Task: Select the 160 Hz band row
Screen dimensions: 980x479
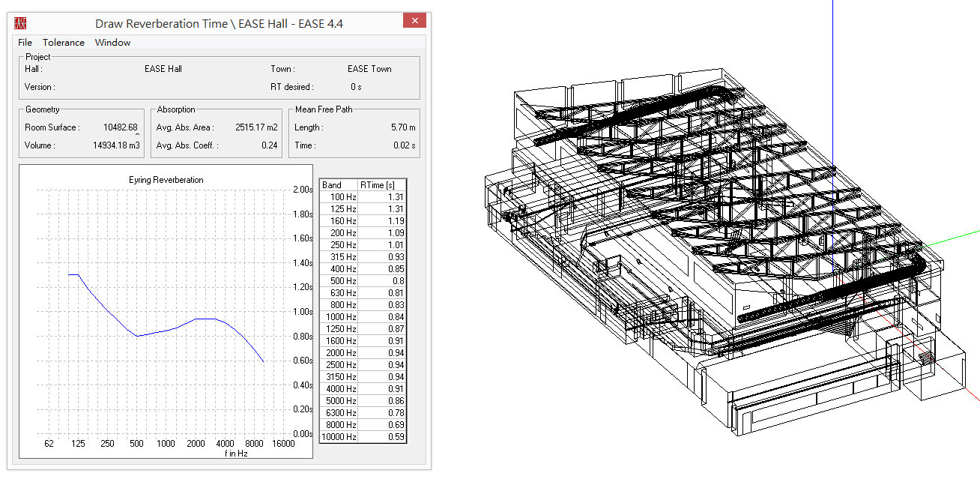Action: [363, 221]
